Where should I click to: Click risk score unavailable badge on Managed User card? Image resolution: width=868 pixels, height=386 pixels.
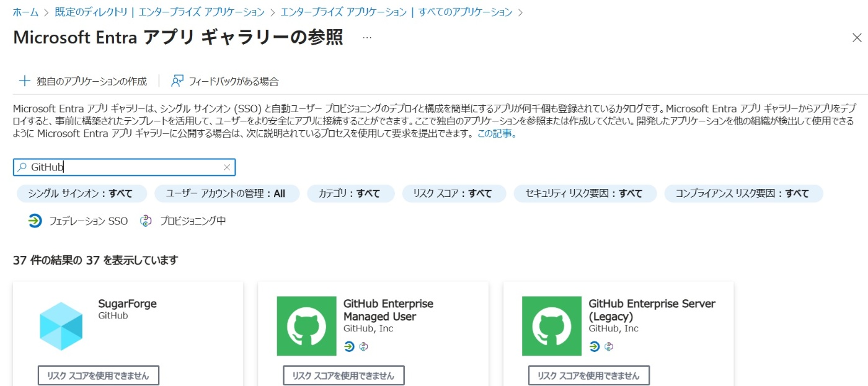click(x=343, y=375)
